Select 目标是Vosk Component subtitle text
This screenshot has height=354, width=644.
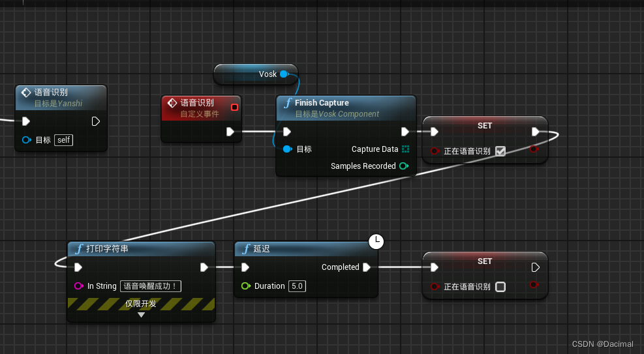tap(337, 114)
